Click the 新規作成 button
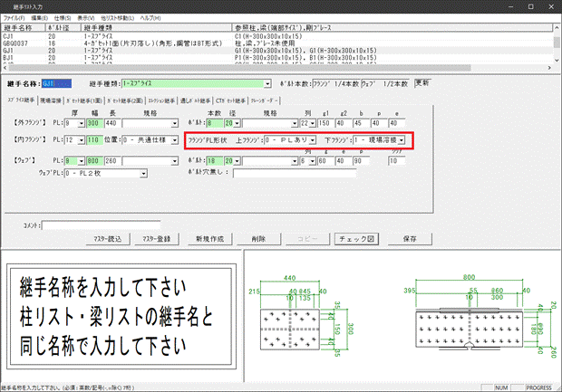562x392 pixels. pos(210,239)
